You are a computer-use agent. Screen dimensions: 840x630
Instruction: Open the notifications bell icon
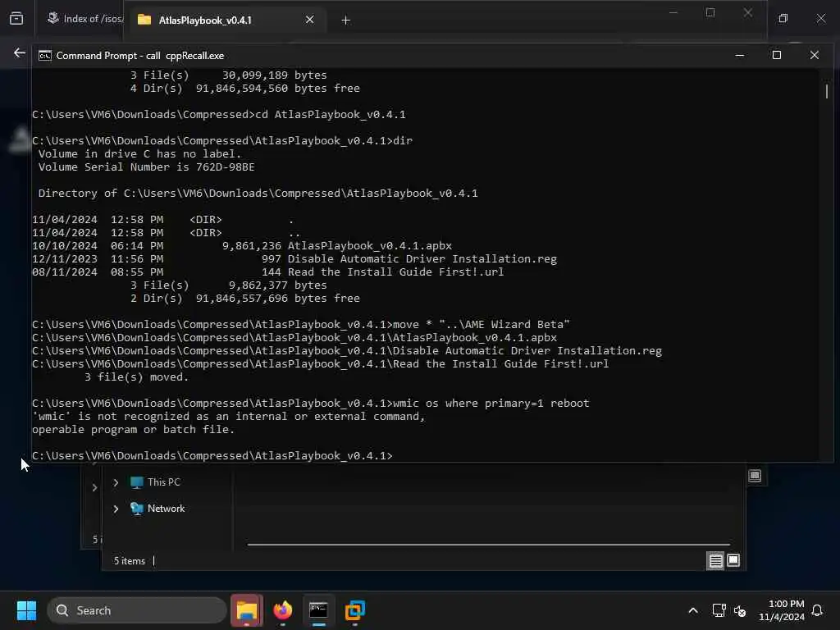tap(818, 610)
